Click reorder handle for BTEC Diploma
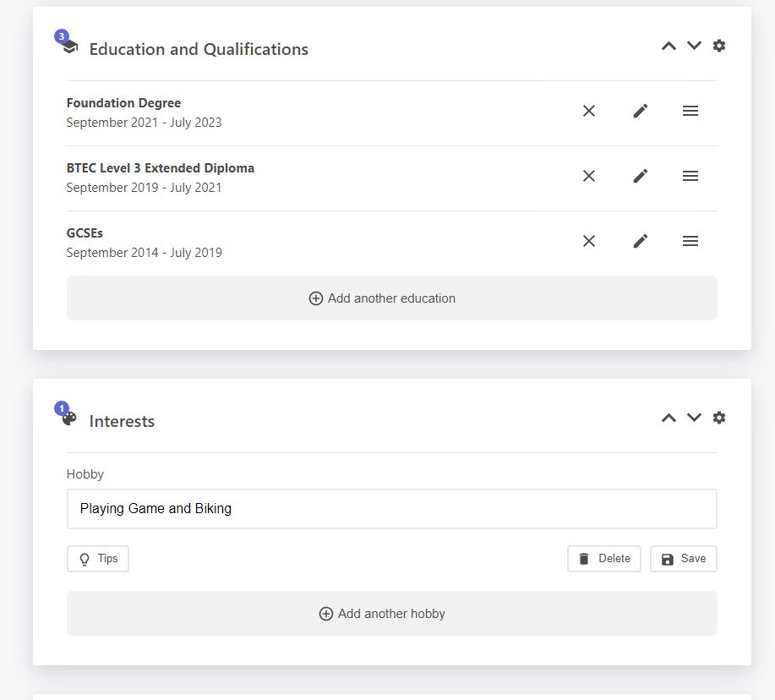 (690, 176)
